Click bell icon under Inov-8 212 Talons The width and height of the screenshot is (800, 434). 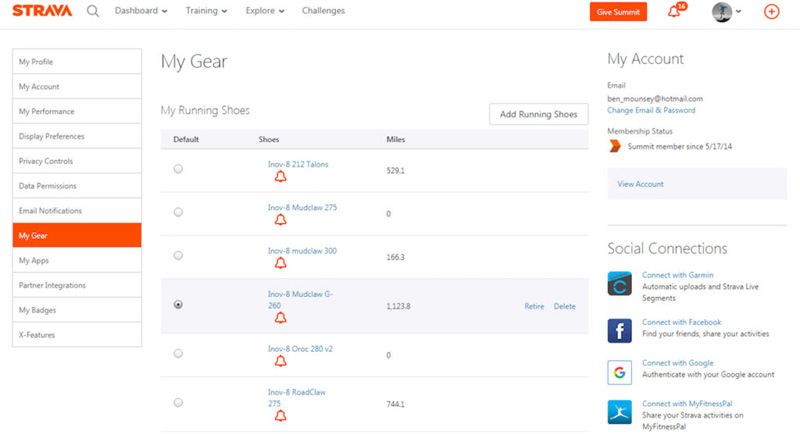coord(281,177)
